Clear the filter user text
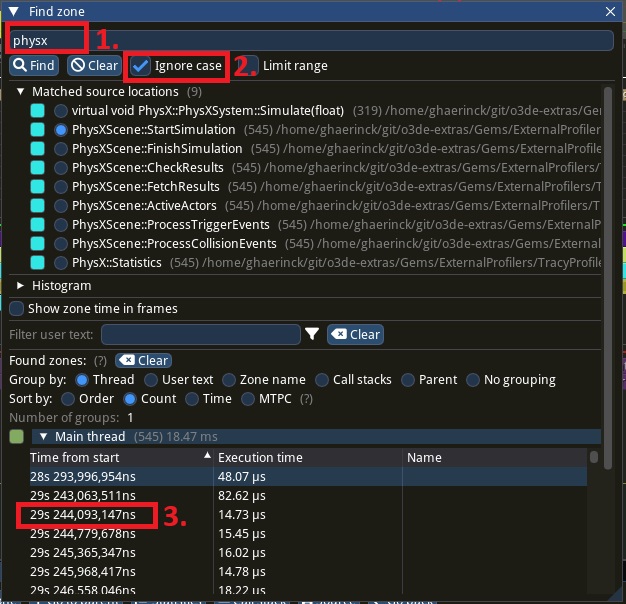Viewport: 626px width, 604px height. click(355, 335)
